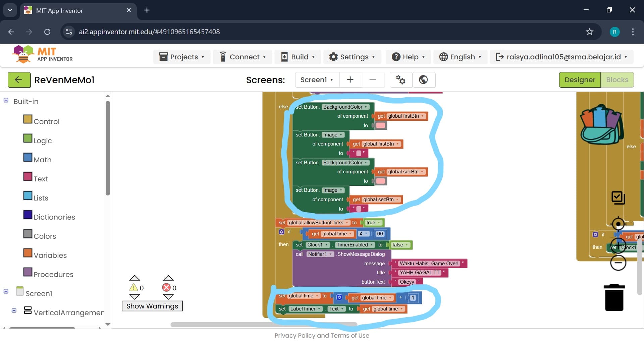Viewport: 644px width, 342px height.
Task: Open mutator gear on the addition block
Action: click(x=339, y=297)
